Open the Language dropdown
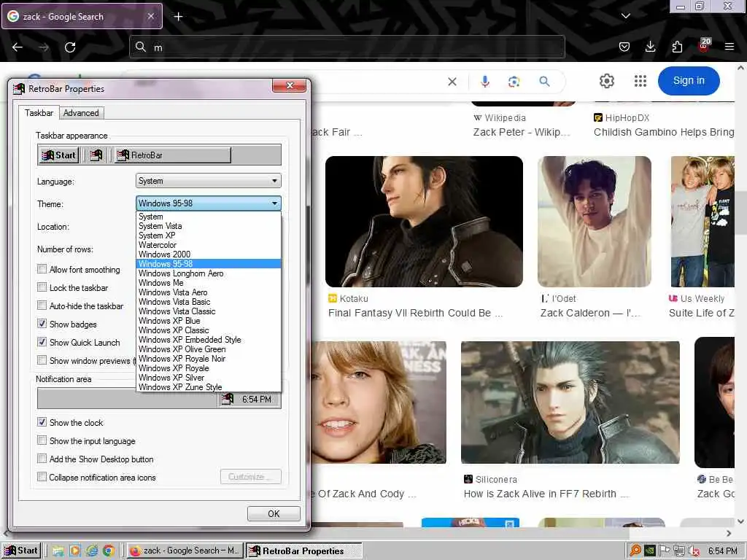Screen dimensions: 747x560 pyautogui.click(x=208, y=181)
